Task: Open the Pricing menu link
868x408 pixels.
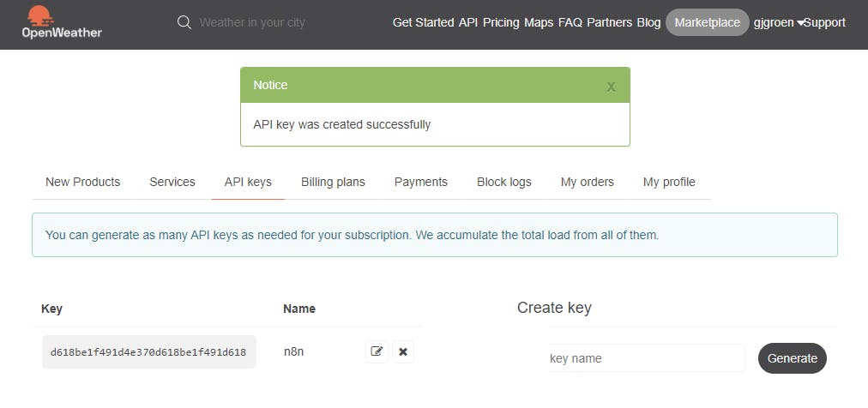Action: (x=501, y=22)
